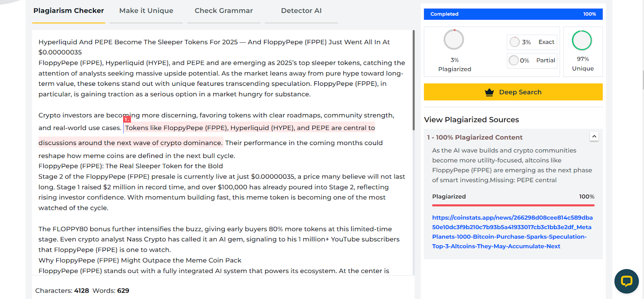The image size is (644, 299).
Task: Switch to Plagiarism Checker tab
Action: coord(68,11)
